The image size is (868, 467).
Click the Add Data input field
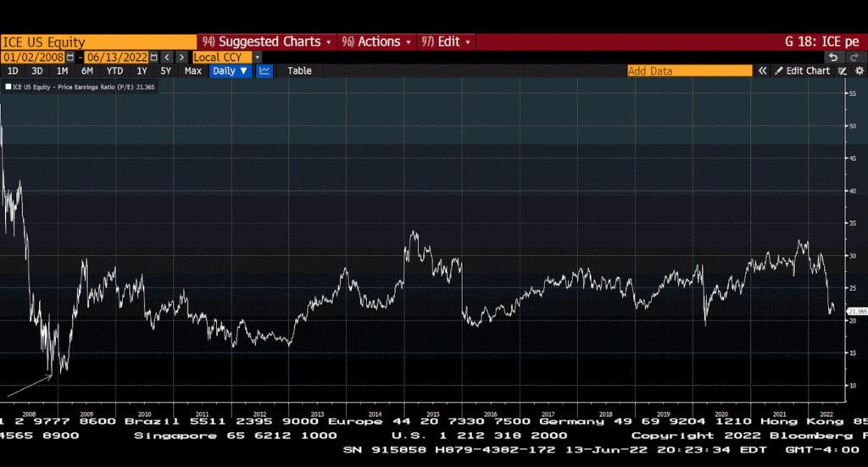pos(688,71)
